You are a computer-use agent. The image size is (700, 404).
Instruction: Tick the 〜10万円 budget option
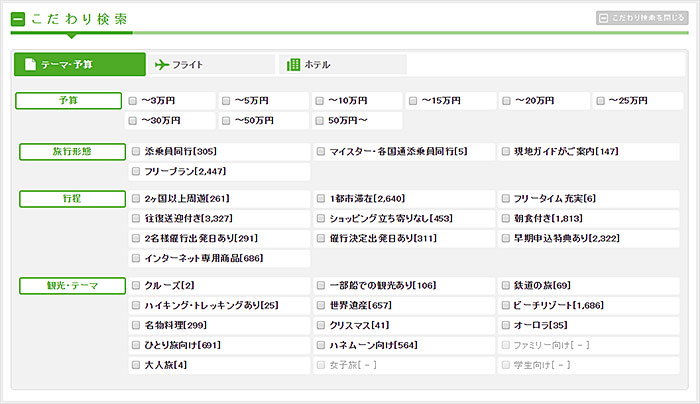319,101
